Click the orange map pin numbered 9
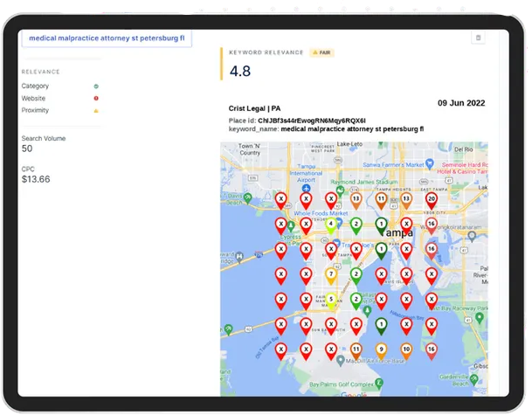Viewport: 532px width, 415px height. click(381, 351)
